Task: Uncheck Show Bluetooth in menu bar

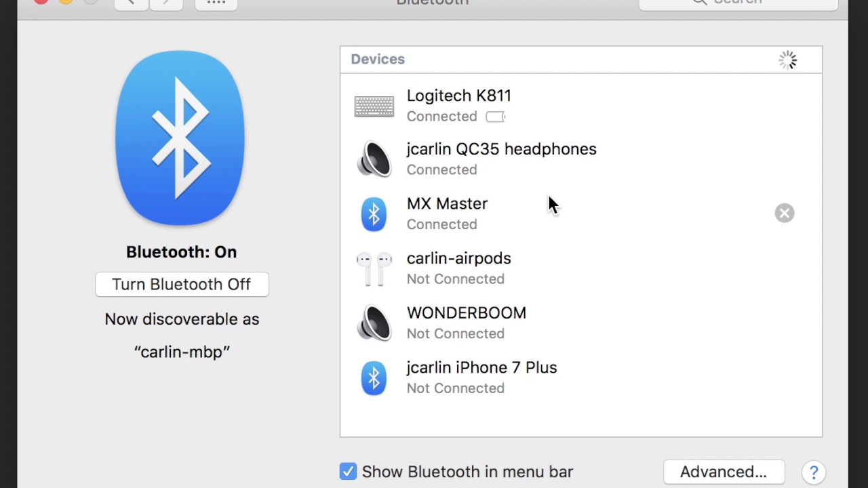Action: (348, 472)
